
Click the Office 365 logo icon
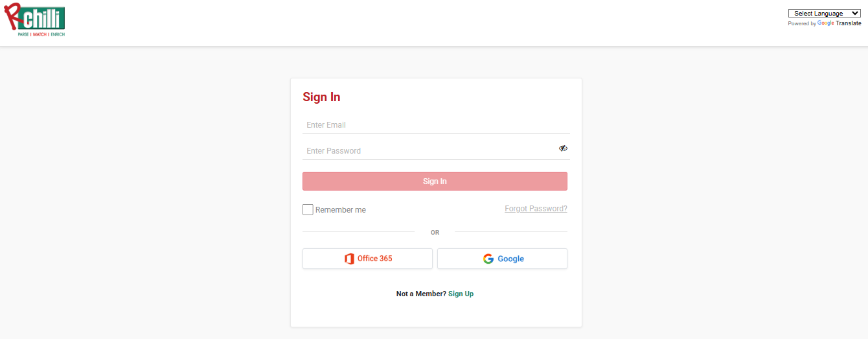(x=350, y=259)
